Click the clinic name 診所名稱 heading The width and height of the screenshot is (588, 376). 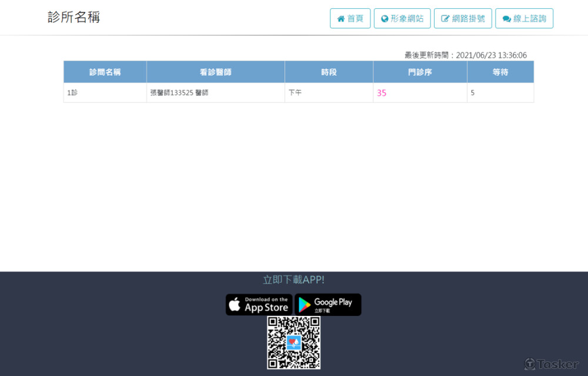coord(74,16)
